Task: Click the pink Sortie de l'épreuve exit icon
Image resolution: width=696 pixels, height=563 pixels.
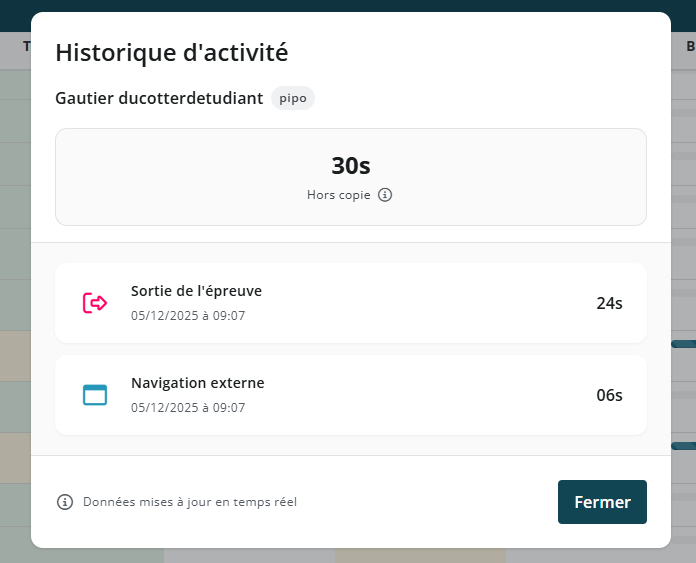Action: 94,303
